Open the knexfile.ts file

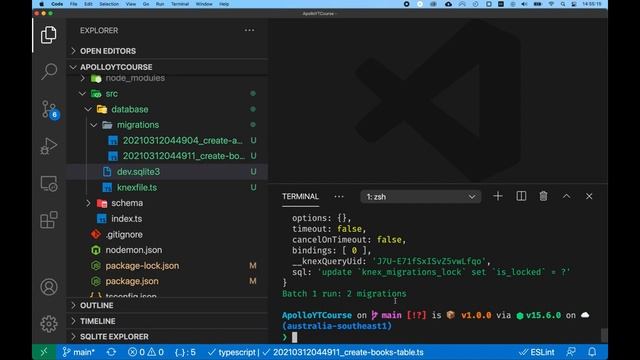pyautogui.click(x=167, y=187)
